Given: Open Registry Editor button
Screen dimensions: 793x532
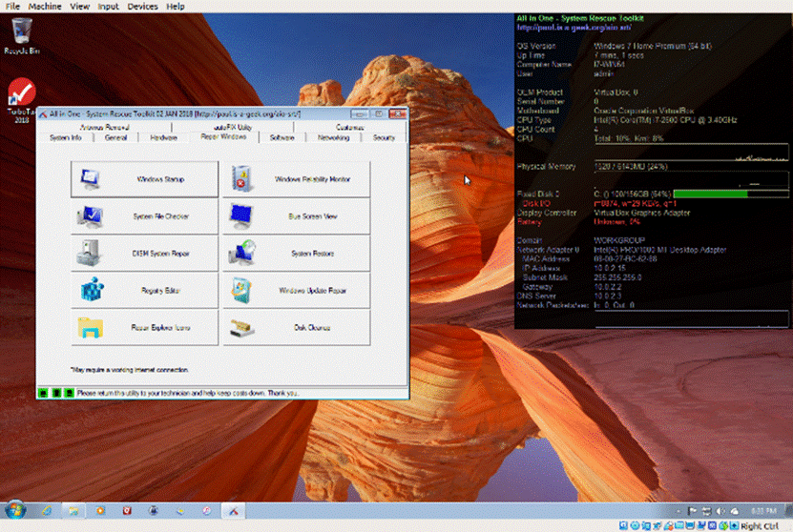Looking at the screenshot, I should pyautogui.click(x=144, y=291).
